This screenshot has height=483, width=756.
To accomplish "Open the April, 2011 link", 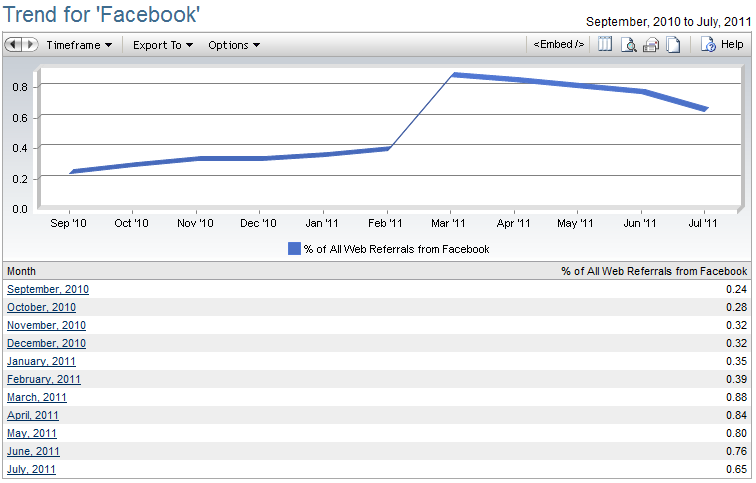I will [x=33, y=416].
